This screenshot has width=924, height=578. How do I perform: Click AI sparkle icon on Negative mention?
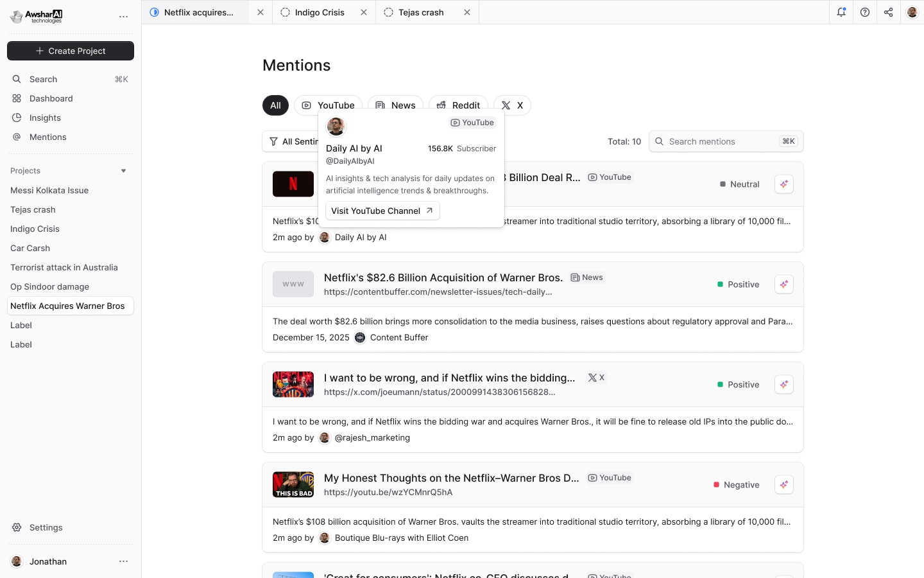[783, 485]
